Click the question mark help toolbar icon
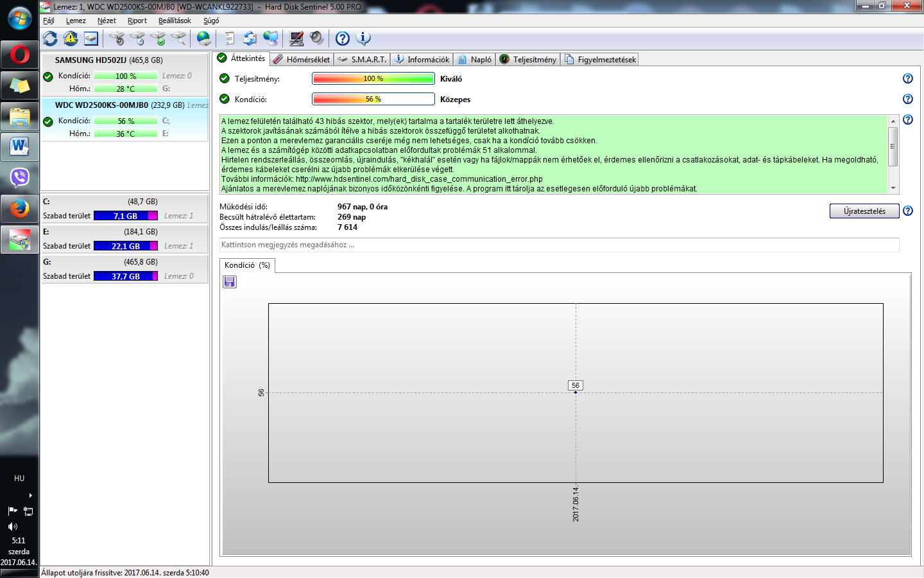 click(343, 39)
